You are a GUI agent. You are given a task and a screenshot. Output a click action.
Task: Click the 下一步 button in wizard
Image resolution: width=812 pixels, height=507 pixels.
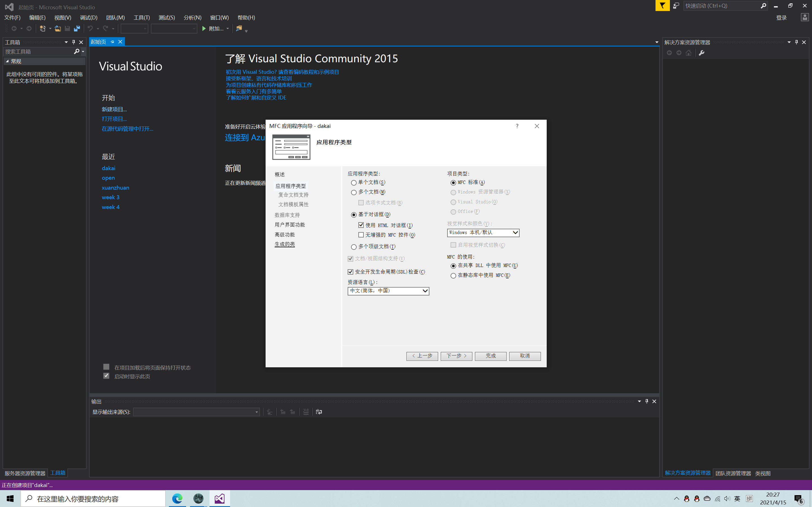point(456,356)
